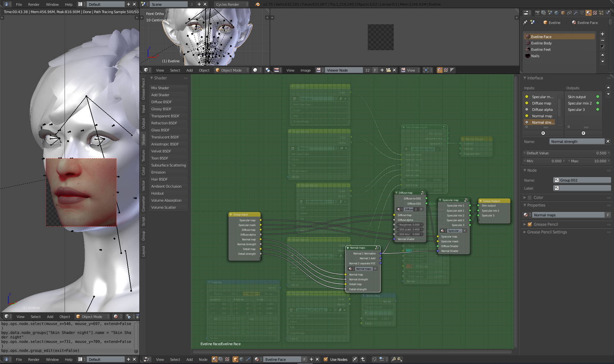
Task: Pin the node tree in editor footer
Action: [355, 359]
